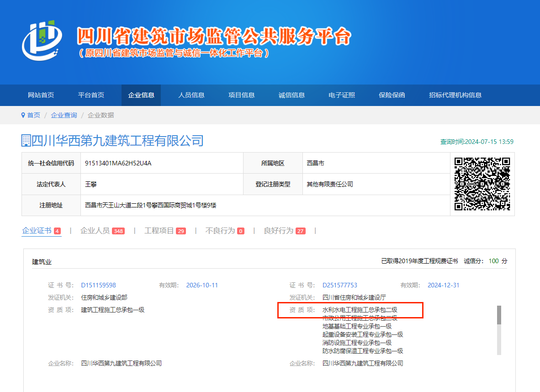Image resolution: width=540 pixels, height=392 pixels.
Task: Click the registered address text
Action: point(151,205)
